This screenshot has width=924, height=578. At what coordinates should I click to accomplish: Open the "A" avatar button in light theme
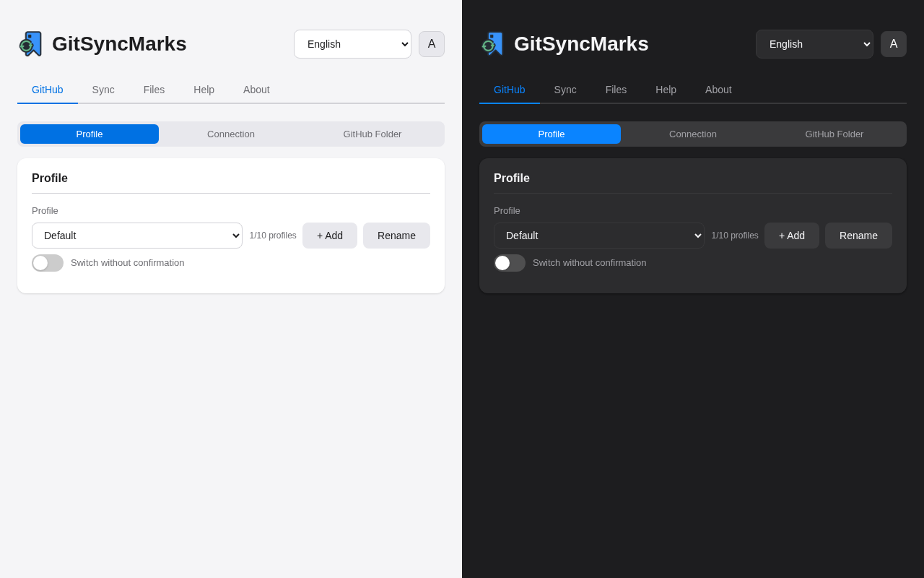pyautogui.click(x=432, y=44)
